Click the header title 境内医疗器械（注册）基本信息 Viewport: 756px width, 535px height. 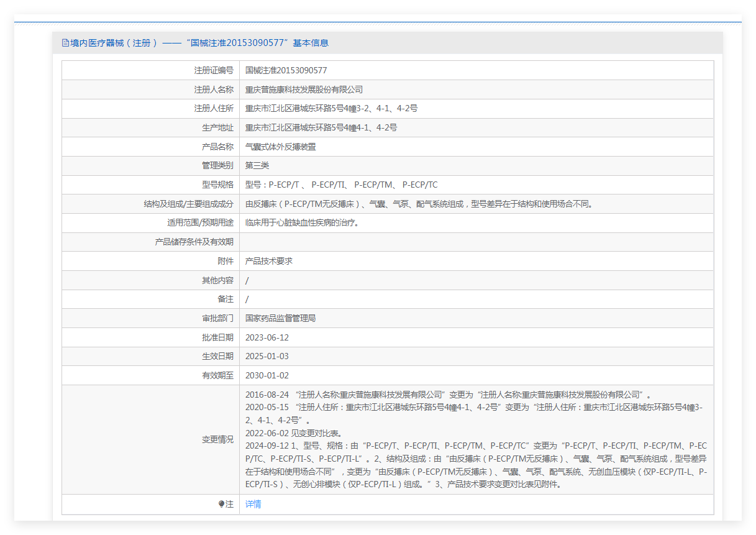tap(199, 43)
